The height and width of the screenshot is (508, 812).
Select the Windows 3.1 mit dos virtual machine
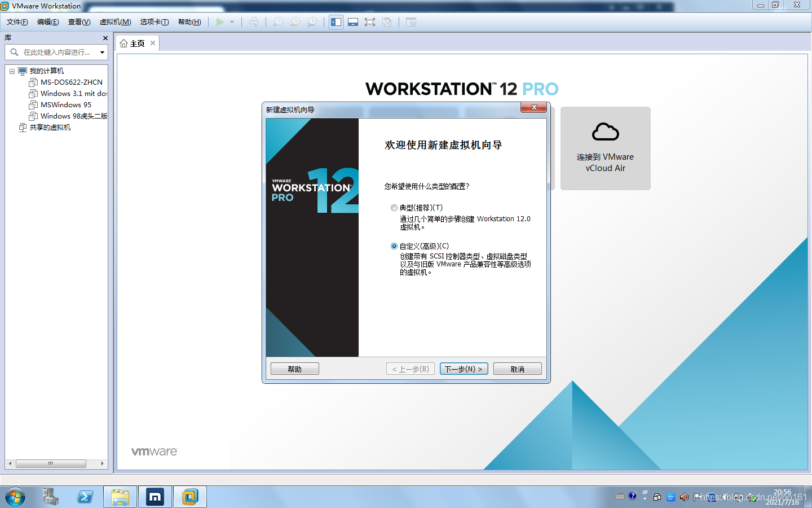pos(74,94)
